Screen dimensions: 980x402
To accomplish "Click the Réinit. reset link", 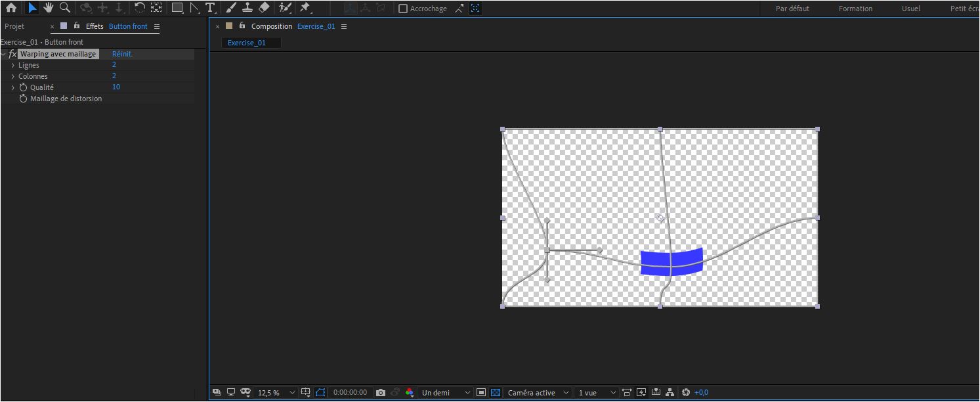I will click(x=122, y=54).
